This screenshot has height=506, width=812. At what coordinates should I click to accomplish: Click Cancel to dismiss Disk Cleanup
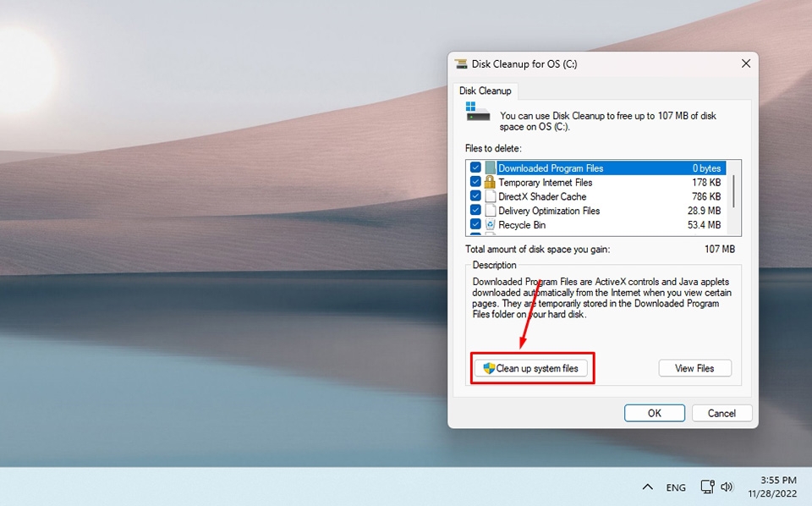click(x=721, y=413)
